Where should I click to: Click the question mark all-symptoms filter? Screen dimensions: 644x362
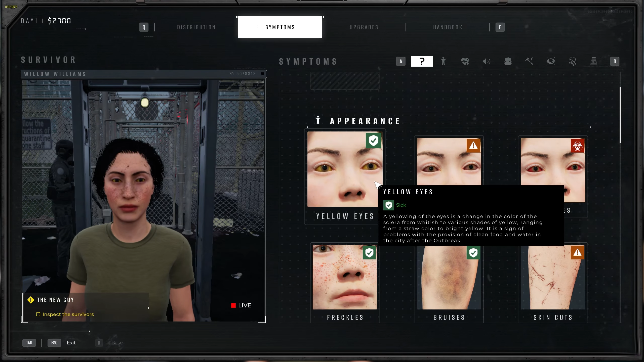point(422,61)
